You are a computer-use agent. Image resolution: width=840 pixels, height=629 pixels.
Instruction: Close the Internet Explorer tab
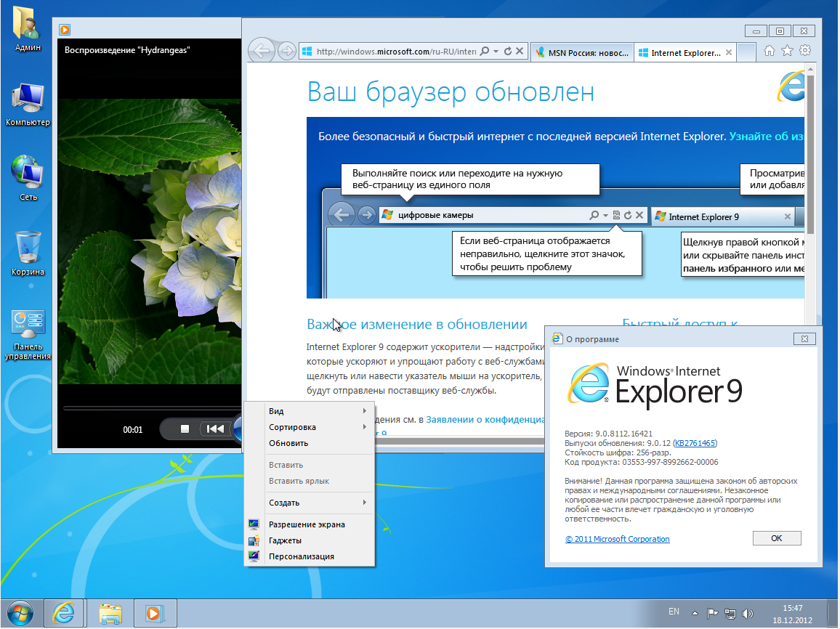pos(729,52)
